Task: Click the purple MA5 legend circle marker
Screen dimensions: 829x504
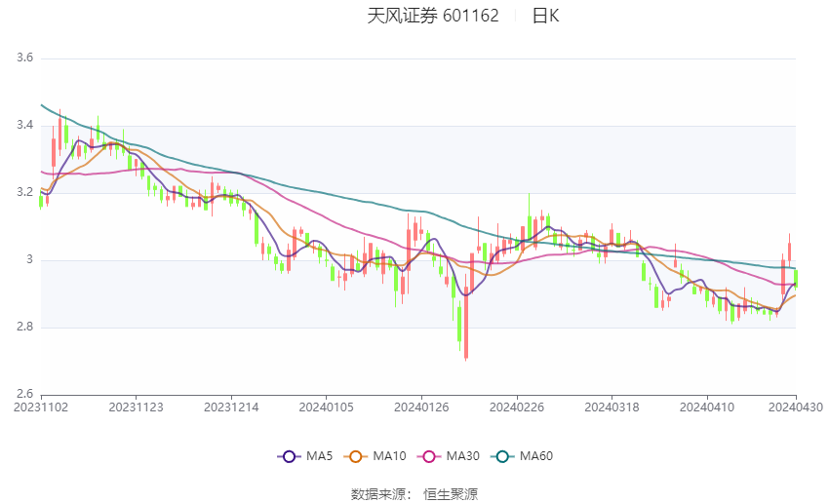Action: click(x=288, y=456)
